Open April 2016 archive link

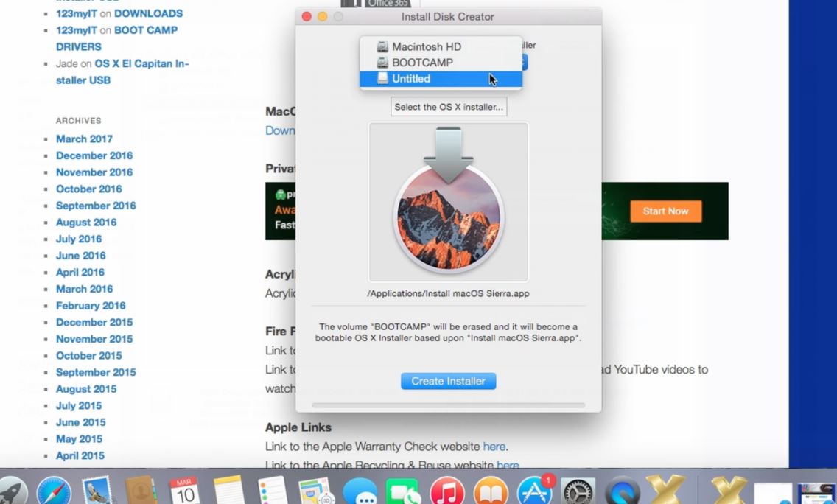click(80, 273)
